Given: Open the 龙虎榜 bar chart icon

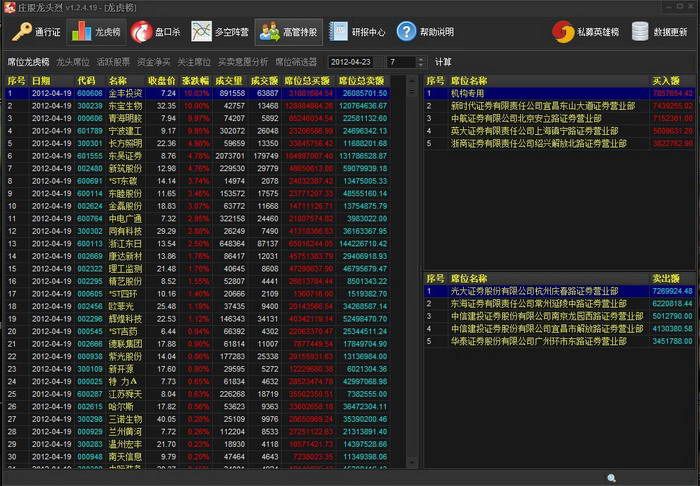Looking at the screenshot, I should coord(81,32).
